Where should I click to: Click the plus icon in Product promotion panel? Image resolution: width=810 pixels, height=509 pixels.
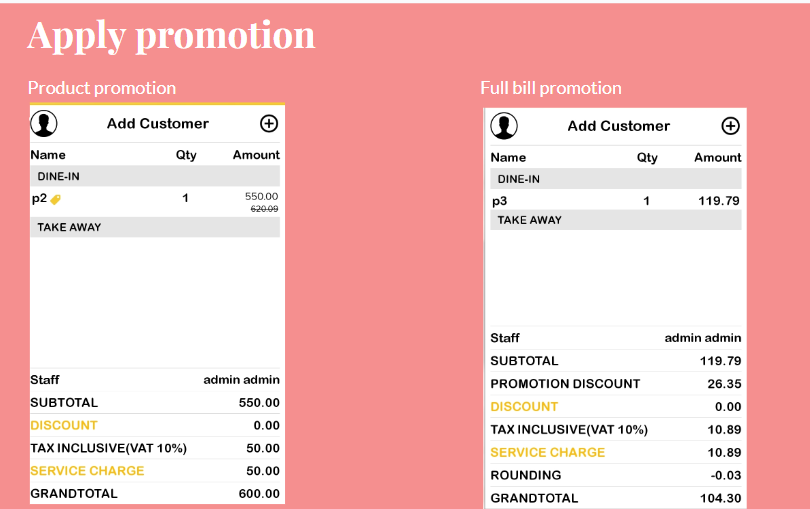click(269, 124)
